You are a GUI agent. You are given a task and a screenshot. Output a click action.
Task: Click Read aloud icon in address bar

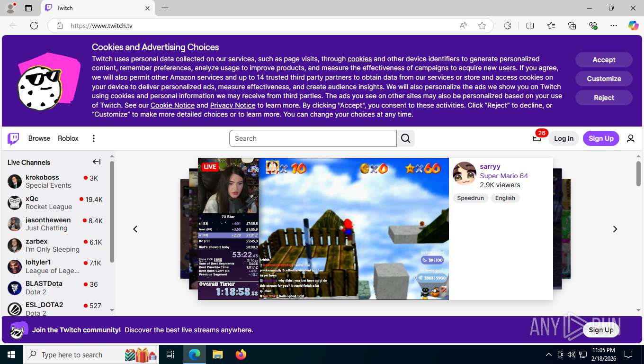(x=463, y=26)
